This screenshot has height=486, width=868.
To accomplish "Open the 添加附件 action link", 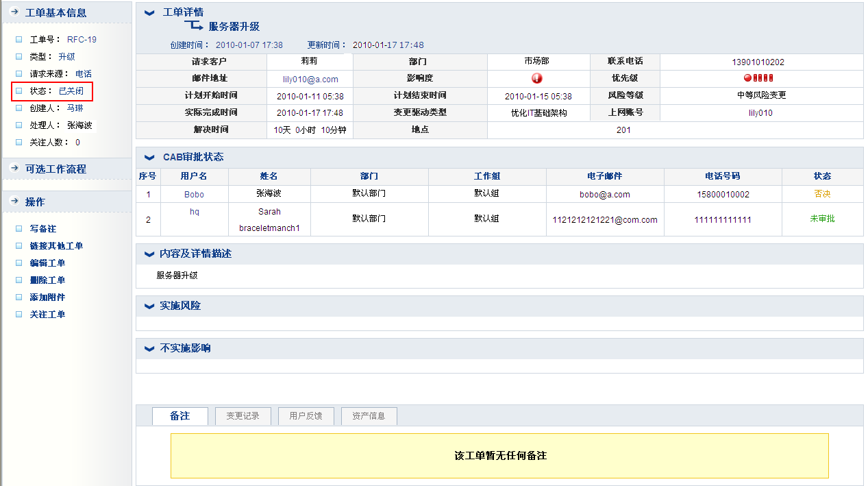I will pyautogui.click(x=47, y=297).
